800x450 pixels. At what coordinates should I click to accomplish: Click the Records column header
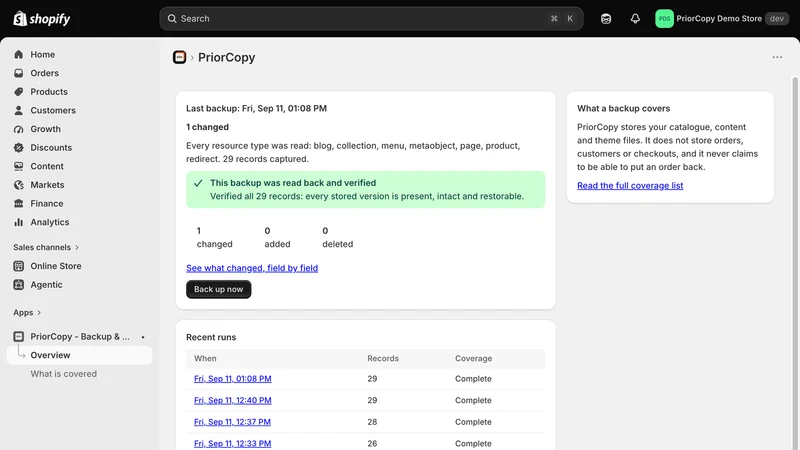383,359
